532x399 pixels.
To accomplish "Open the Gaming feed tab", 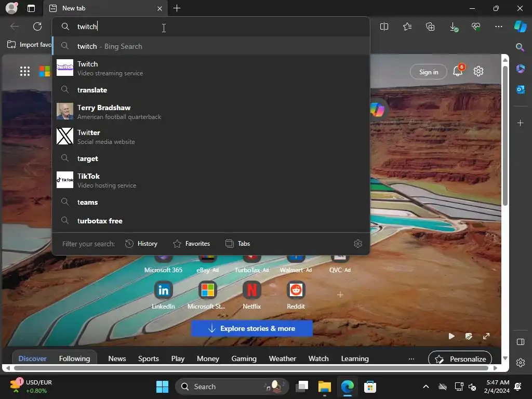I will click(x=244, y=358).
